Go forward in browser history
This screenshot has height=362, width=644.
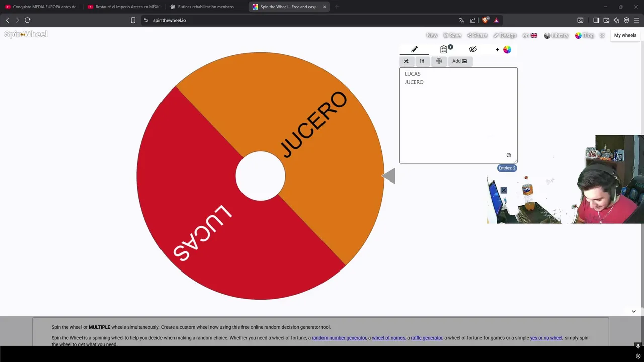coord(17,20)
